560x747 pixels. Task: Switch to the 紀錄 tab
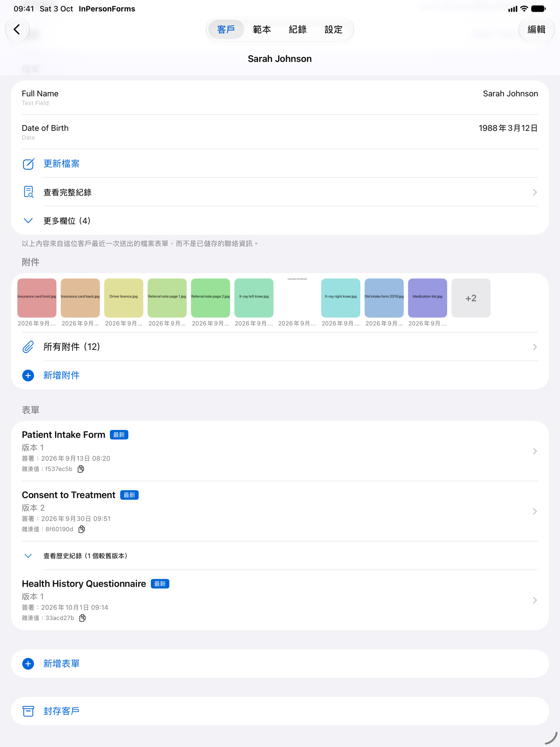pos(298,29)
